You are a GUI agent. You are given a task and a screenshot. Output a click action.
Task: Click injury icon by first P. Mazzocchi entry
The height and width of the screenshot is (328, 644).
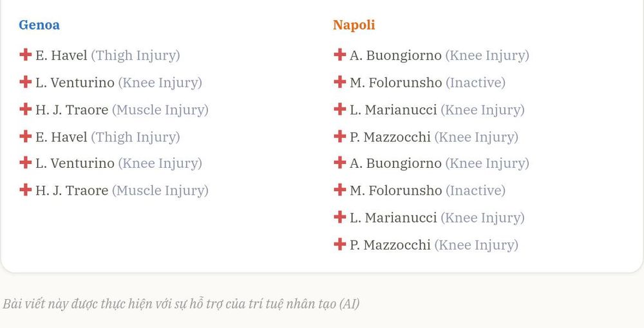pos(339,136)
